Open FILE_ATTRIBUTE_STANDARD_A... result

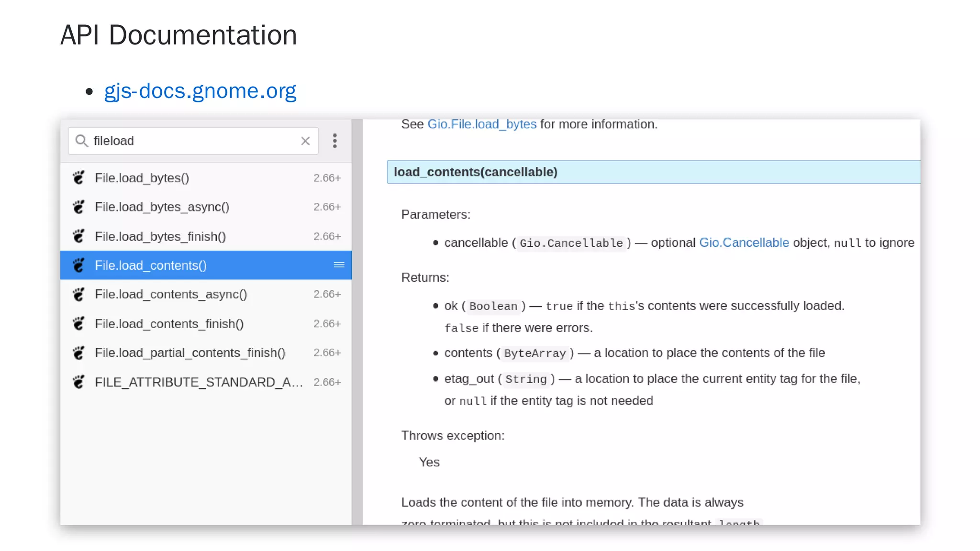pyautogui.click(x=199, y=382)
